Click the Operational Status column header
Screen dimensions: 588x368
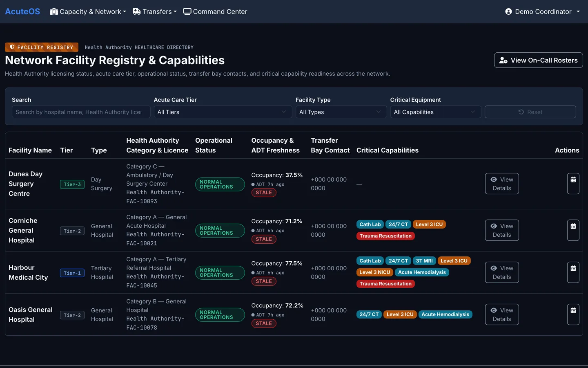[214, 145]
